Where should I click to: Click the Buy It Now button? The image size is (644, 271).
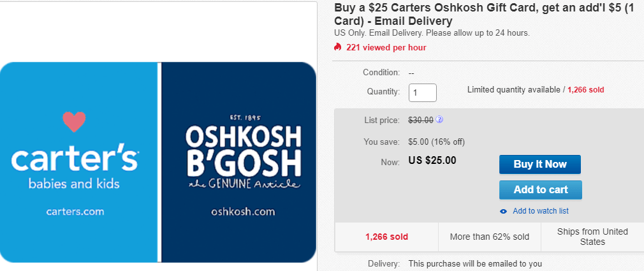click(x=540, y=165)
